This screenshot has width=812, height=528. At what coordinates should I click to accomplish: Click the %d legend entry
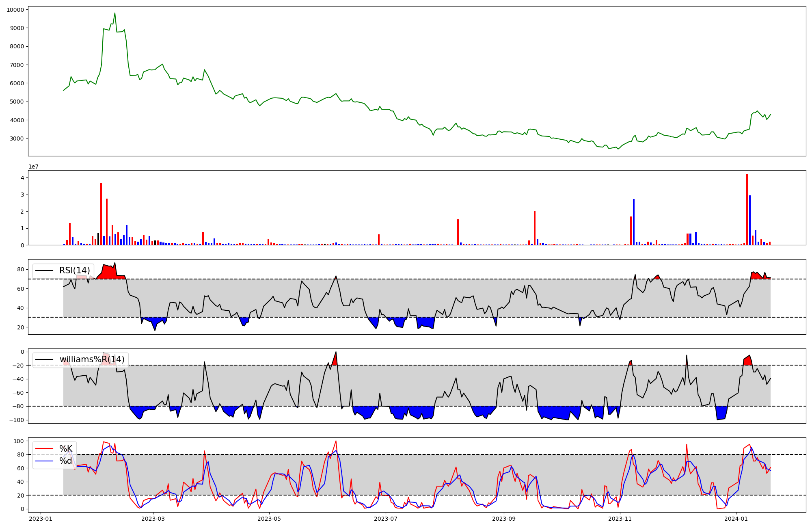[x=54, y=461]
